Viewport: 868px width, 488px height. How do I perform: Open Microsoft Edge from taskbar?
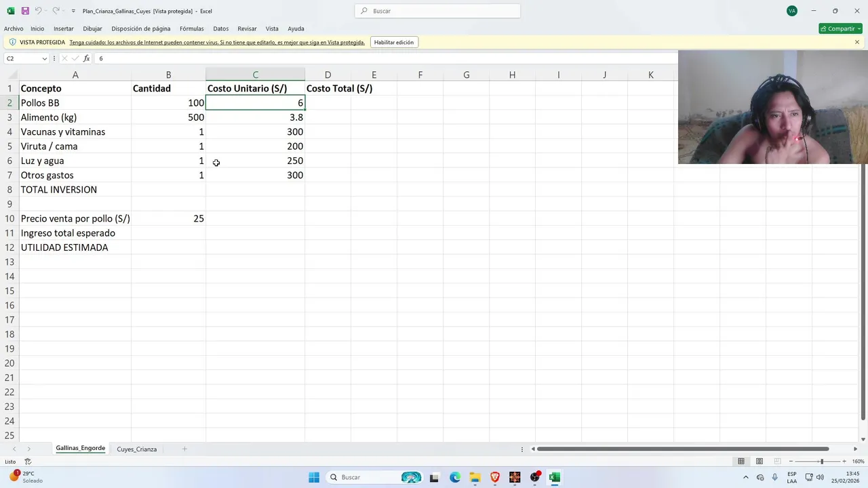pos(454,477)
